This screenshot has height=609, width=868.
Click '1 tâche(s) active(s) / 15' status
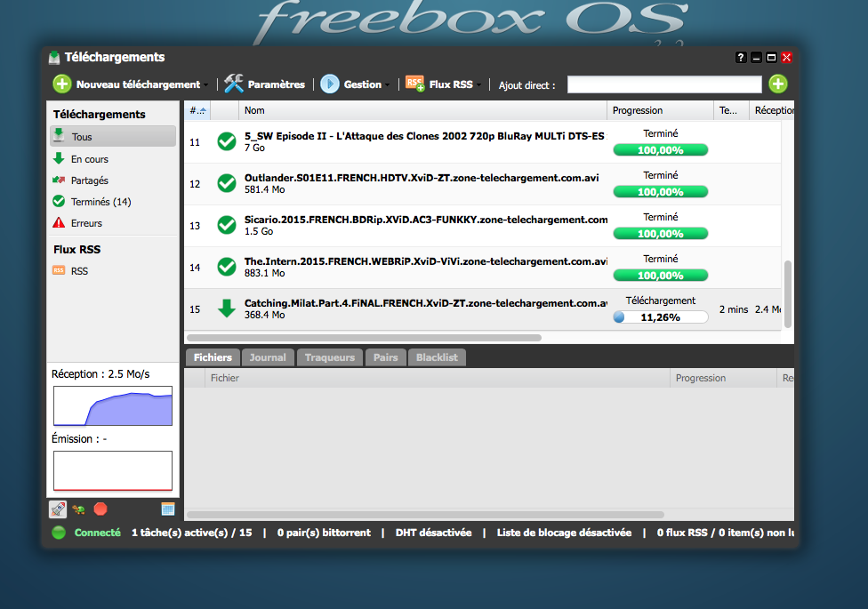[x=191, y=533]
